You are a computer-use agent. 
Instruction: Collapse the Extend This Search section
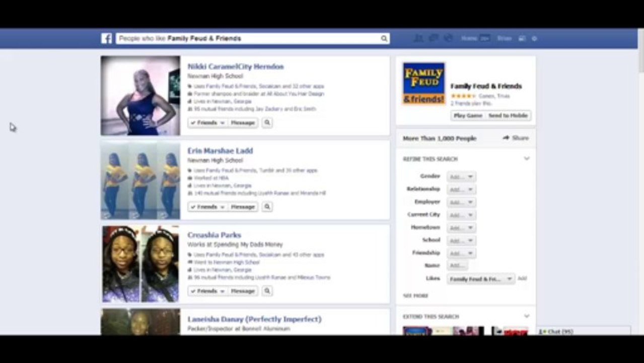[527, 317]
